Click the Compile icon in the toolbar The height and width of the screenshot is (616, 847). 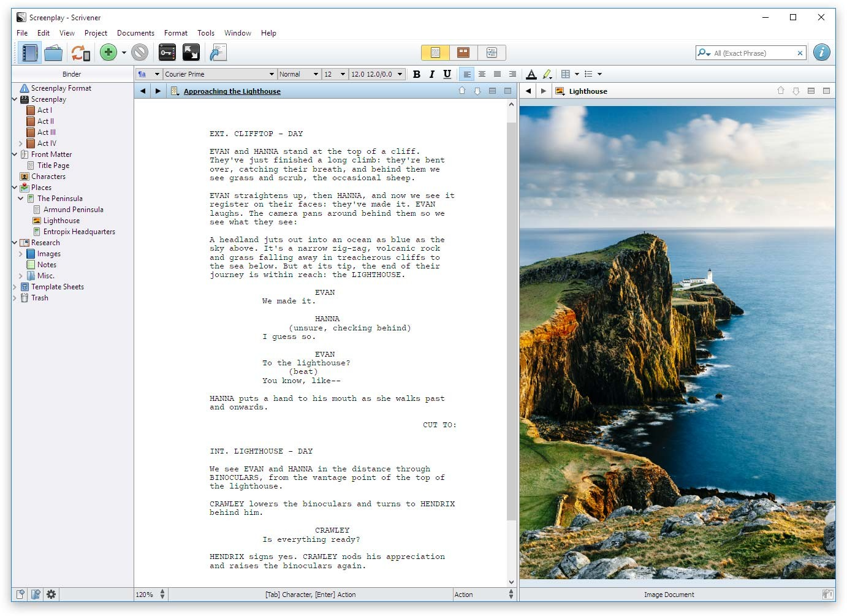[218, 53]
